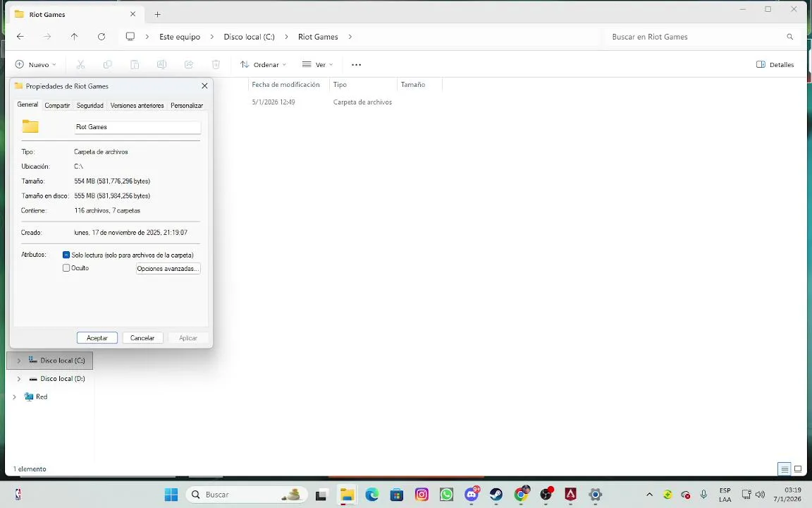The width and height of the screenshot is (812, 508).
Task: Open a new File Explorer tab
Action: pyautogui.click(x=157, y=15)
